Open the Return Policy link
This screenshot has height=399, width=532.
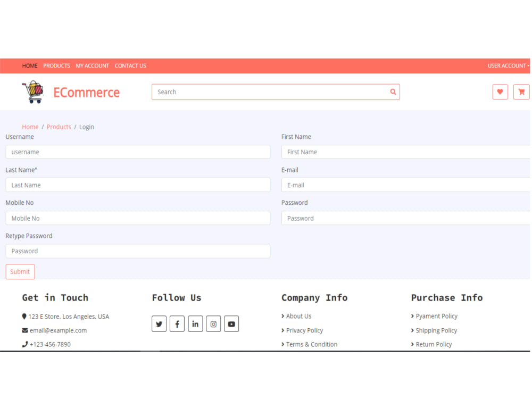click(x=434, y=344)
